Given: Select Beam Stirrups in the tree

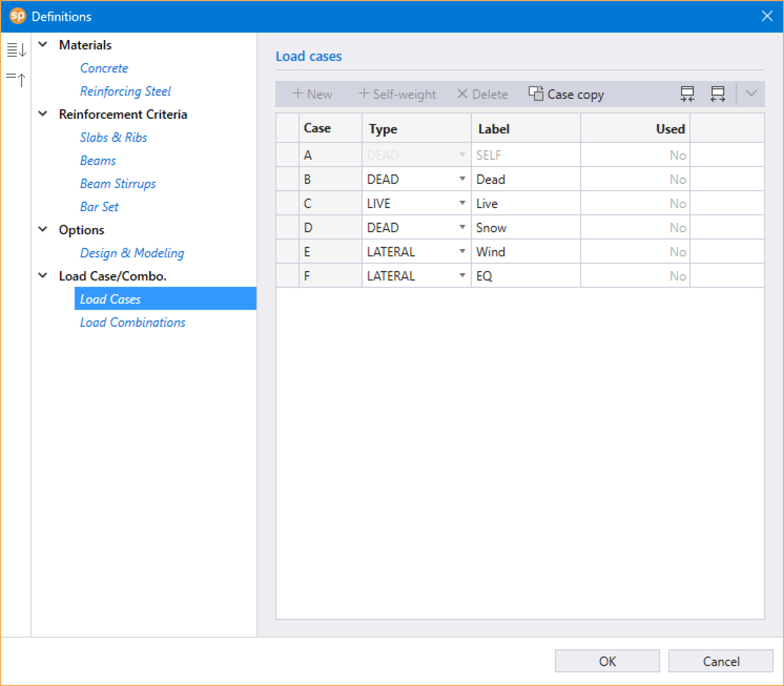Looking at the screenshot, I should coord(118,184).
